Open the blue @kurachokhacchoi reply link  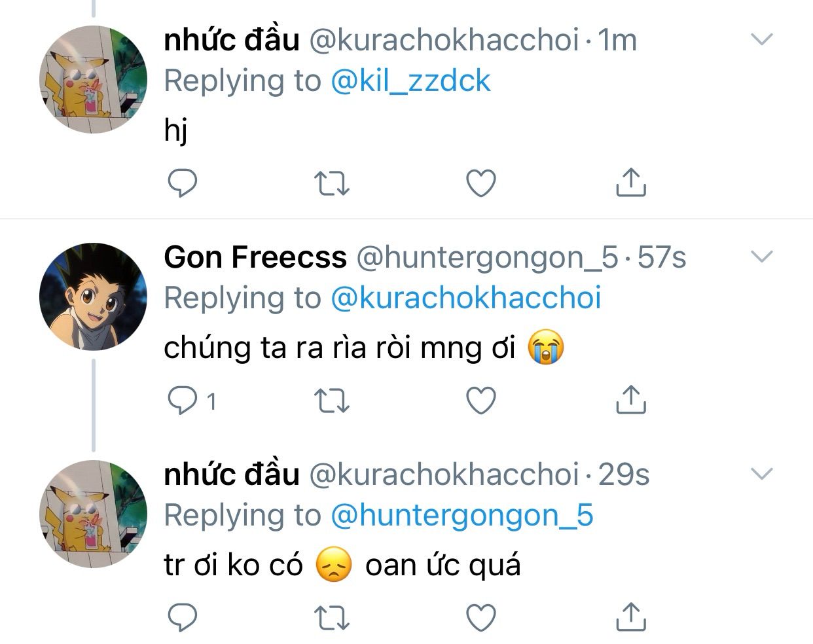pyautogui.click(x=466, y=298)
